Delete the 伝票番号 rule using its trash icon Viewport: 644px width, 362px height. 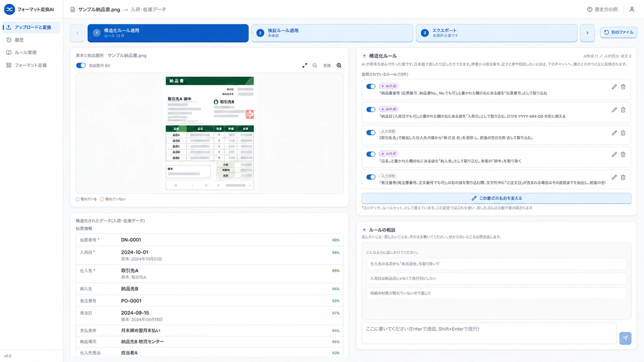623,86
